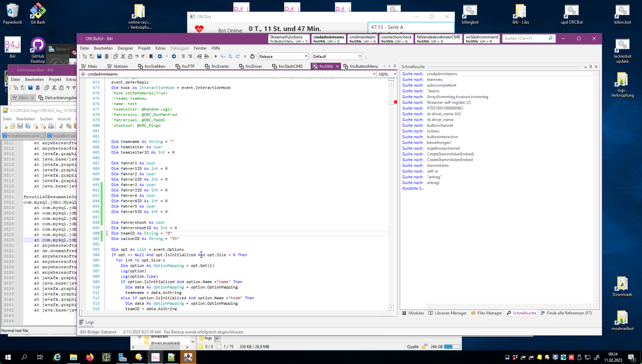The image size is (642, 364).
Task: Open Firefox from the Windows taskbar
Action: click(x=90, y=357)
